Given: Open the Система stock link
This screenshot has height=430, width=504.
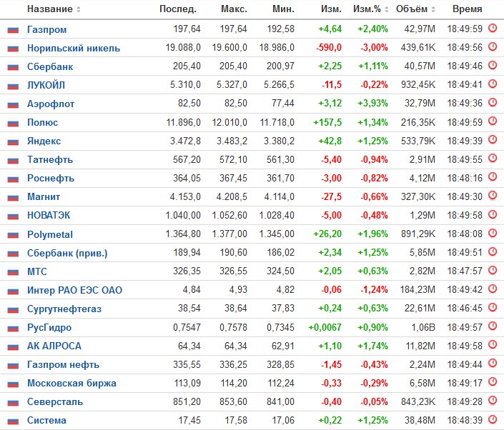Looking at the screenshot, I should coord(47,421).
